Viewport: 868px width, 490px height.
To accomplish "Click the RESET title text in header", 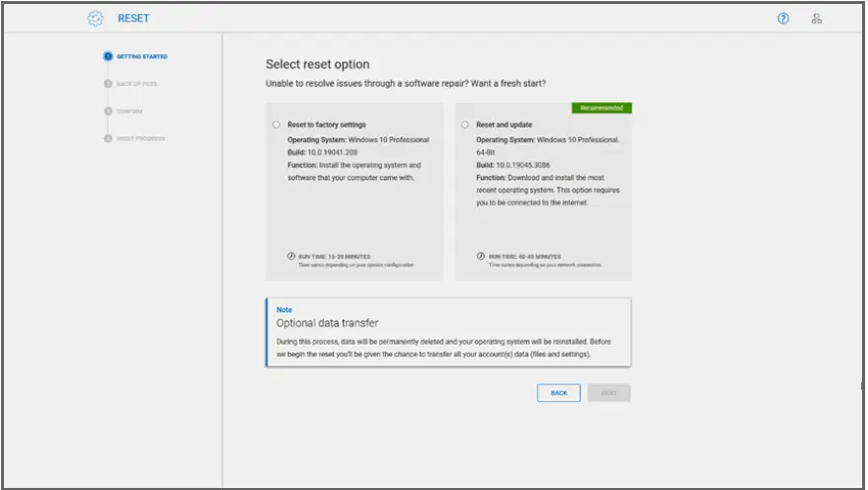I will pyautogui.click(x=133, y=19).
